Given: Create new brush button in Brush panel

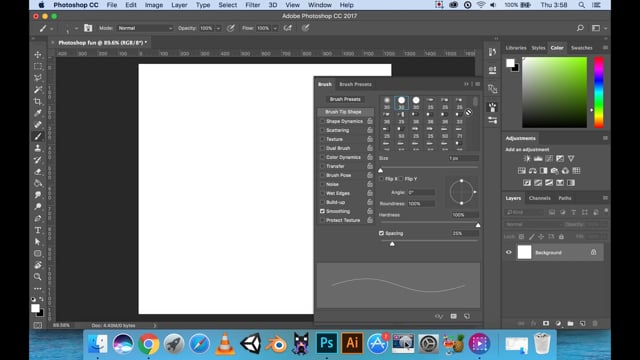Looking at the screenshot, I should [x=467, y=316].
